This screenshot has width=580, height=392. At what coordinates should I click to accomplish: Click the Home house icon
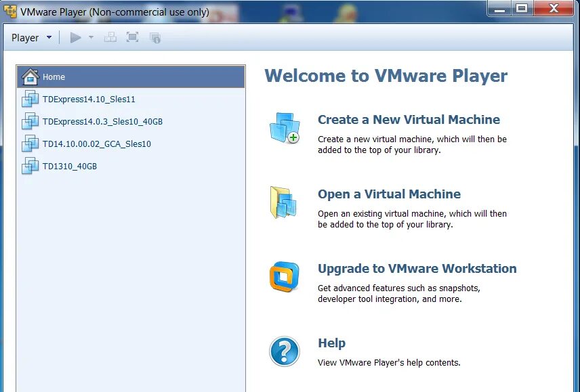[30, 77]
